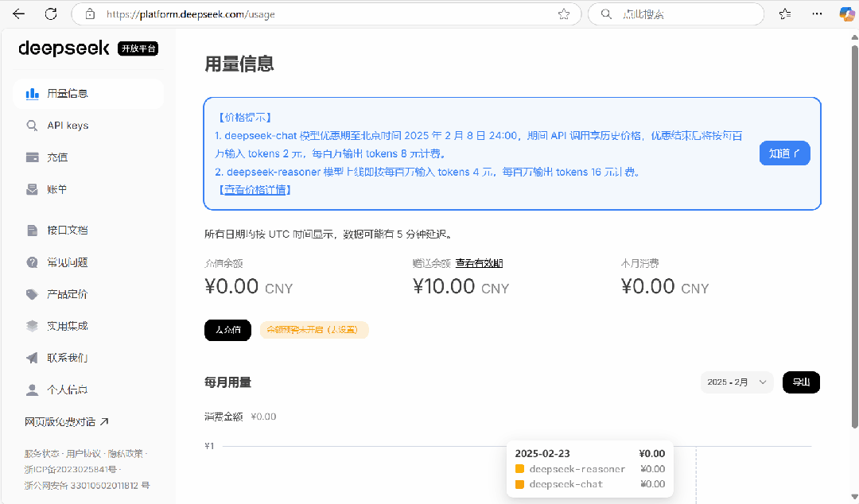Select the 用量信息 sidebar icon
Screen dimensions: 859x504
point(32,93)
